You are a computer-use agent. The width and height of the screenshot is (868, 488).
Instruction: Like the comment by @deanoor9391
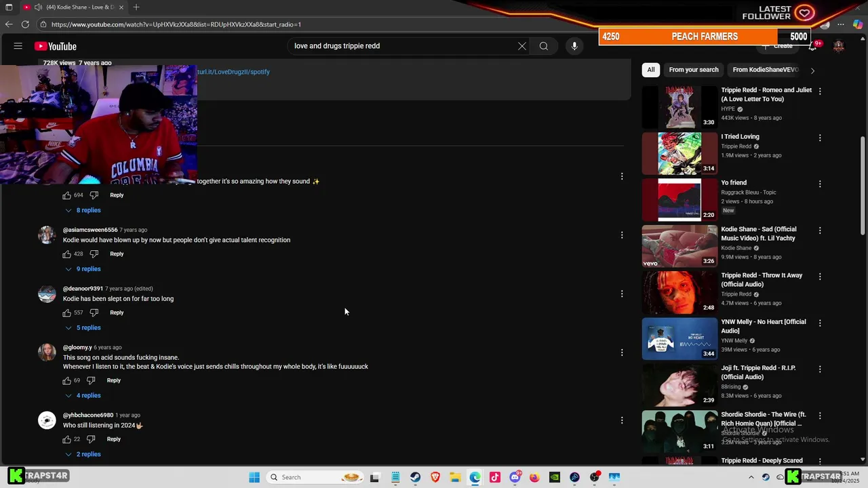[x=66, y=312]
